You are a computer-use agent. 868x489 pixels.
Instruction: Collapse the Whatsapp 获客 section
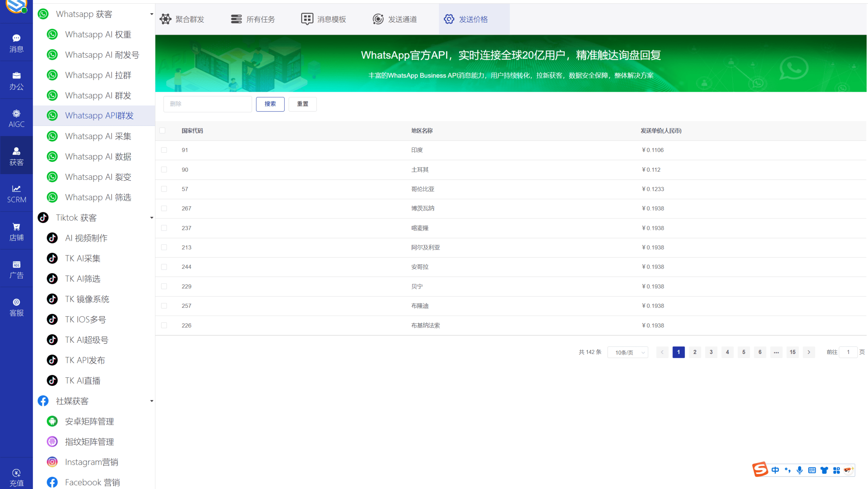click(152, 14)
